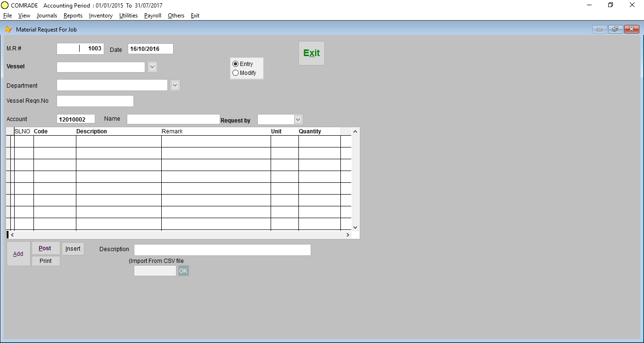Open the Reports menu
Viewport: 644px width, 343px height.
73,16
